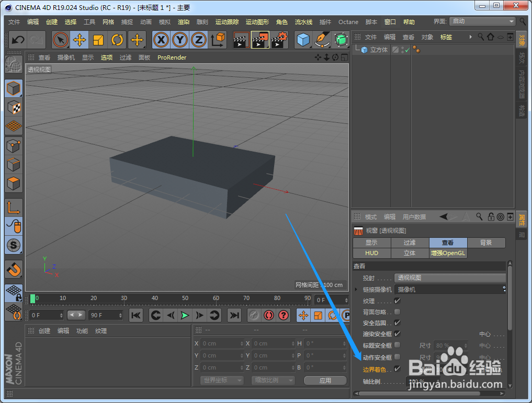Screen dimensions: 532x403
Task: Select the Live Selection tool
Action: click(60, 40)
